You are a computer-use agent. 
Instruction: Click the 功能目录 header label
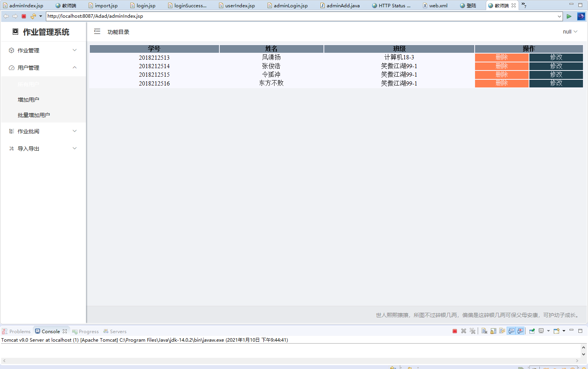point(118,32)
